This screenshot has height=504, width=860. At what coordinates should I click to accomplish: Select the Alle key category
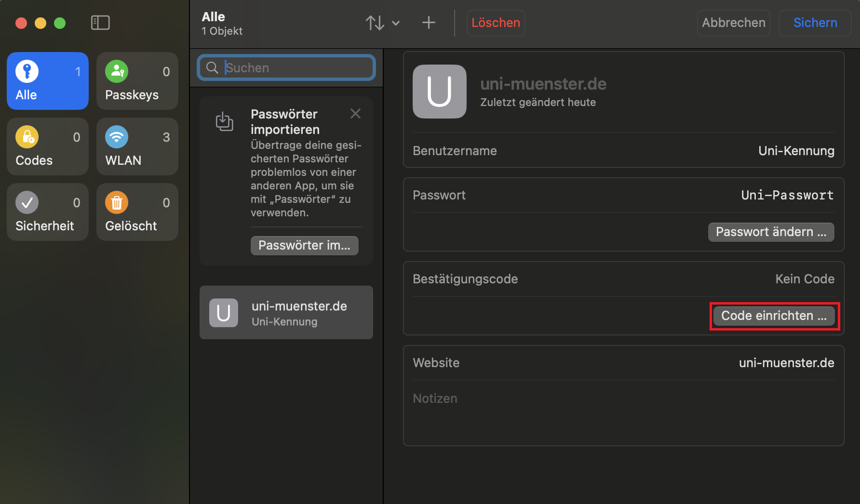48,81
